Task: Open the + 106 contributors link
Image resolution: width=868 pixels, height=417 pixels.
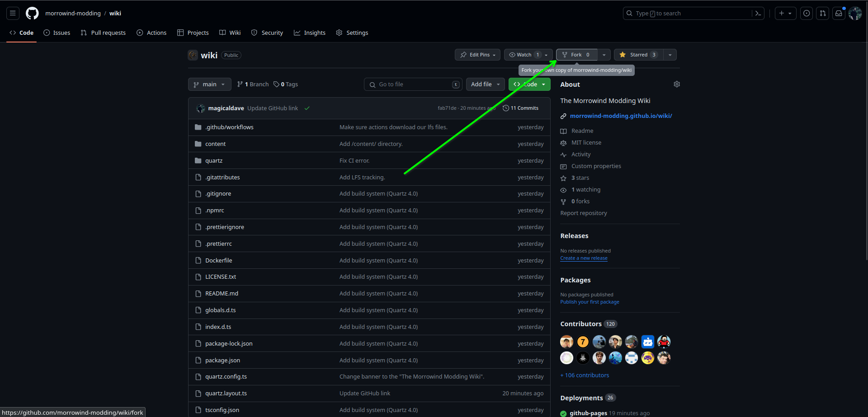Action: pyautogui.click(x=585, y=375)
